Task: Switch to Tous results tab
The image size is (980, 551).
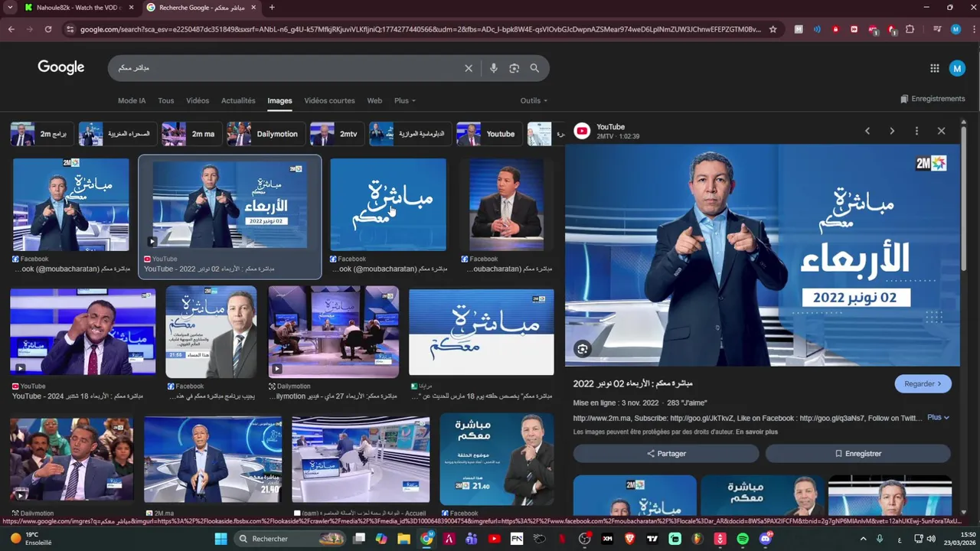Action: point(166,100)
